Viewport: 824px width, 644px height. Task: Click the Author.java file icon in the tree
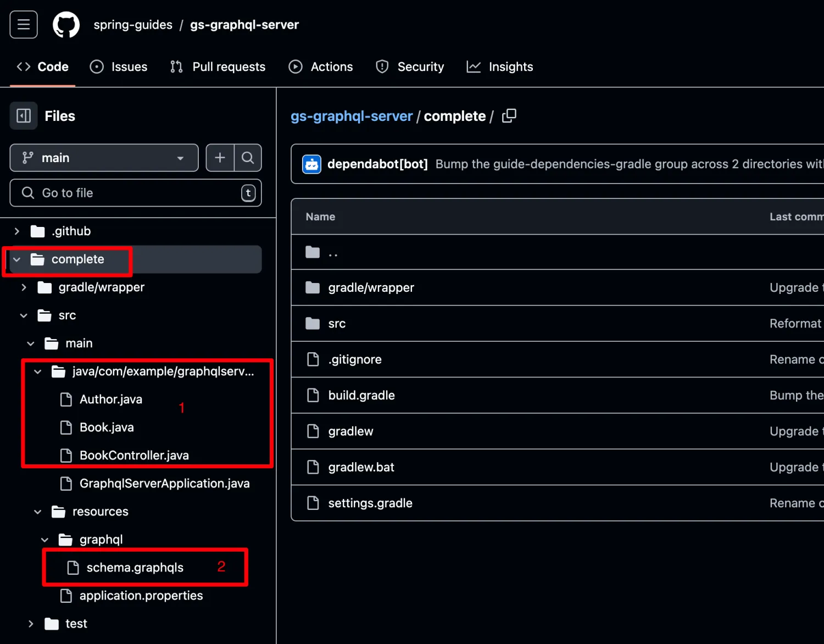point(66,399)
